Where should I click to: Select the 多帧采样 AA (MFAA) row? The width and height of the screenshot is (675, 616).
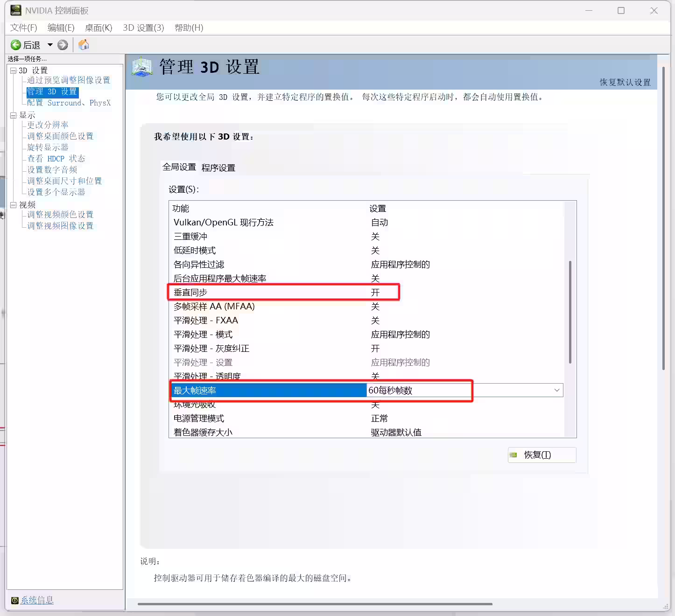pos(366,307)
